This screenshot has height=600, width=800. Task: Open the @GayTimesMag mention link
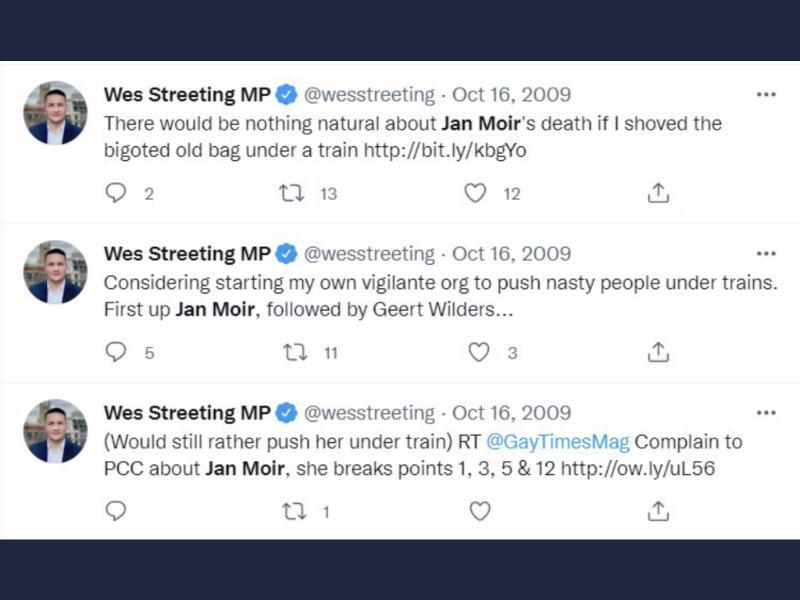point(558,442)
